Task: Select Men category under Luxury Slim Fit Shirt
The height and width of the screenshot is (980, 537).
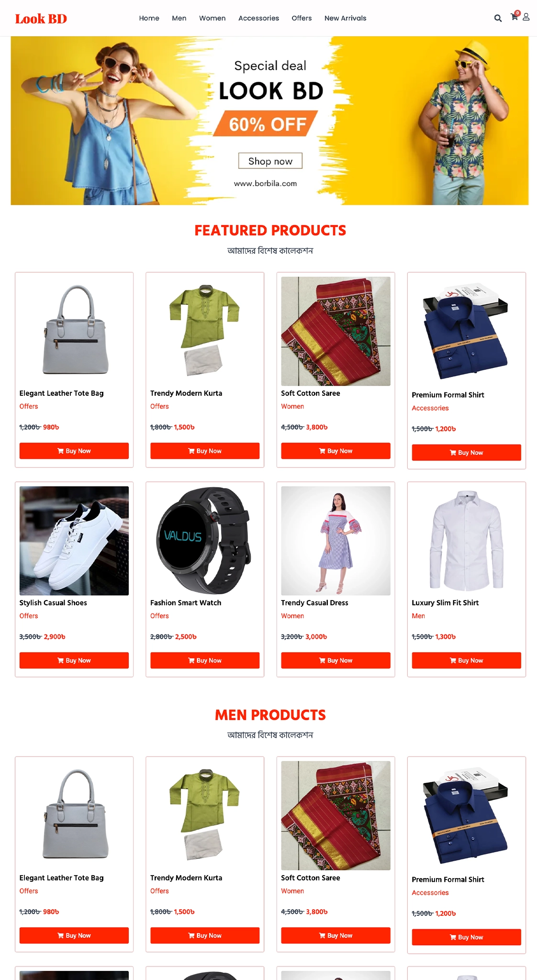Action: (418, 616)
